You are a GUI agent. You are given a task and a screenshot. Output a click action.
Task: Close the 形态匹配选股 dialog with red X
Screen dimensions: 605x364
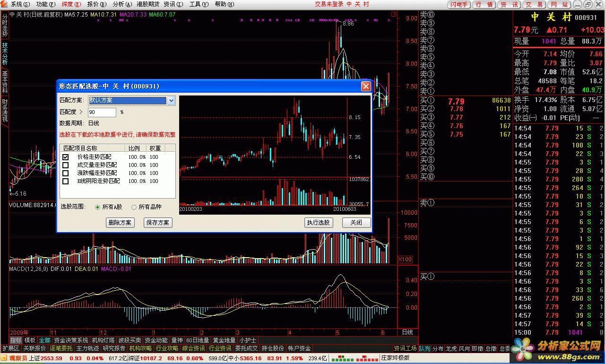pos(366,87)
